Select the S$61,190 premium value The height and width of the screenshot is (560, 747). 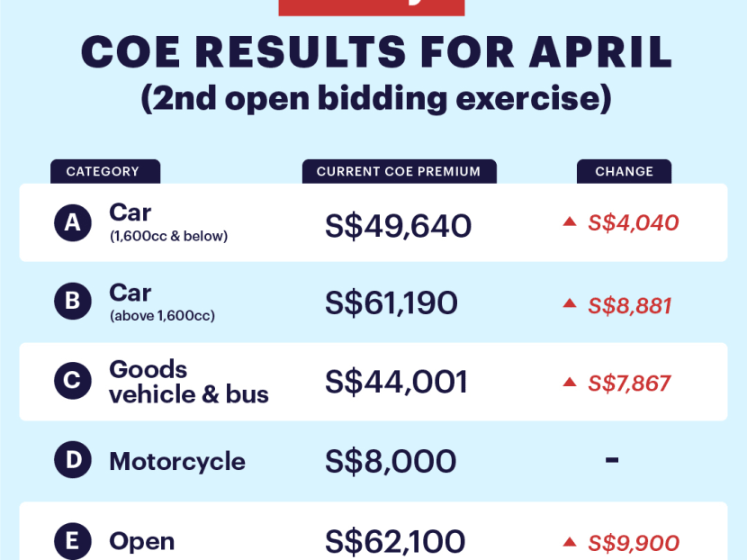pos(391,304)
